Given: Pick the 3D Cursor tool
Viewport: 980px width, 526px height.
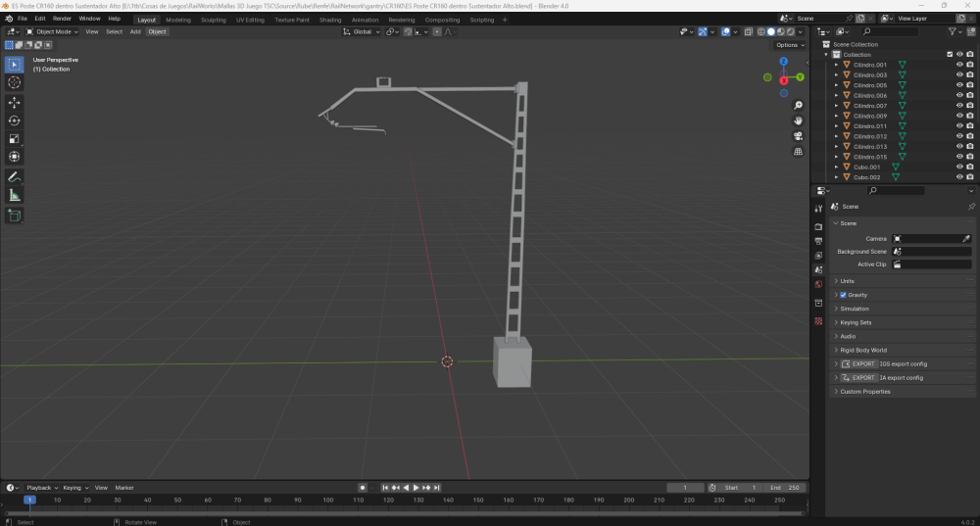Looking at the screenshot, I should pos(15,83).
